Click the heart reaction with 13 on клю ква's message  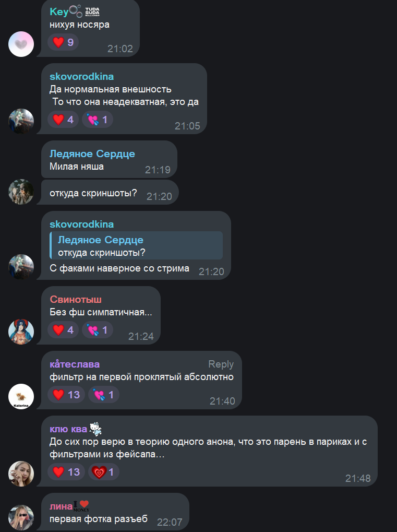[66, 472]
